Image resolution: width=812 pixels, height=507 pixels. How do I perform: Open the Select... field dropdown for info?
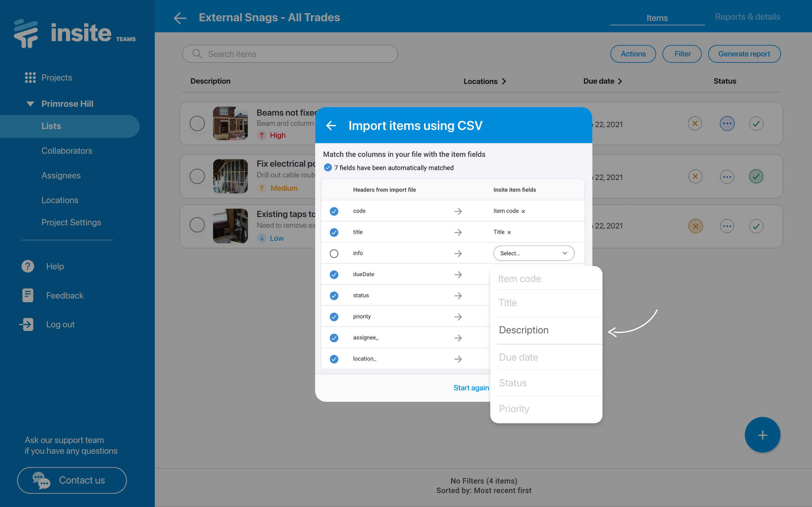point(534,253)
